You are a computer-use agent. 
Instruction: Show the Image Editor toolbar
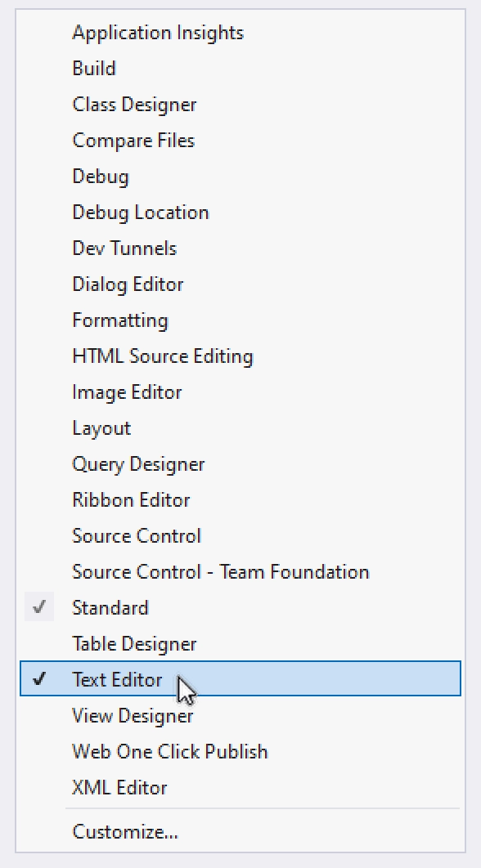[x=240, y=392]
